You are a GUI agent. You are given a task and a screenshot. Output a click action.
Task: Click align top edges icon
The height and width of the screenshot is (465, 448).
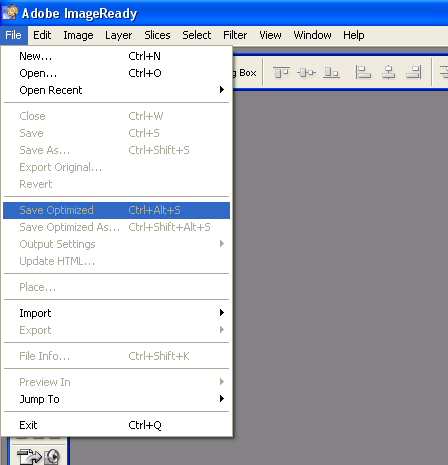(281, 72)
